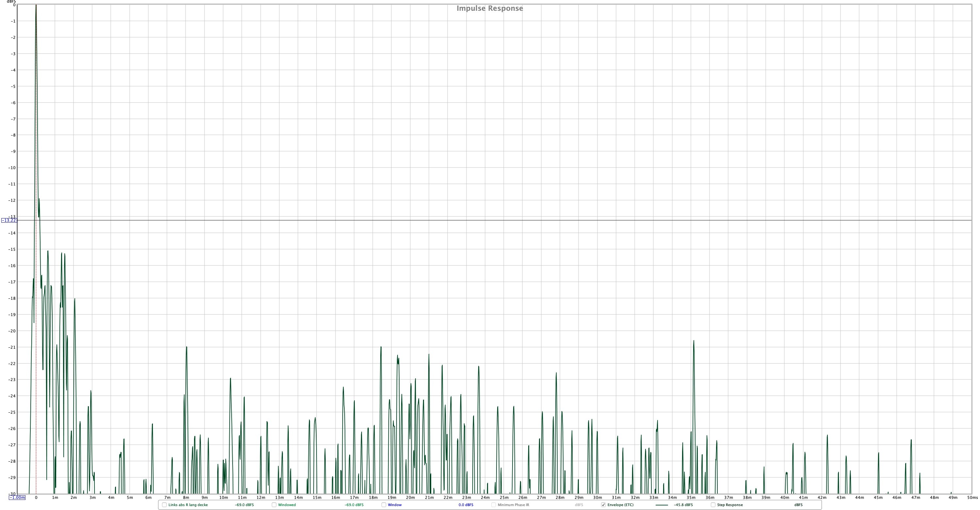This screenshot has width=980, height=510.
Task: Click the Window 0.0 dBFS readout
Action: coord(465,505)
